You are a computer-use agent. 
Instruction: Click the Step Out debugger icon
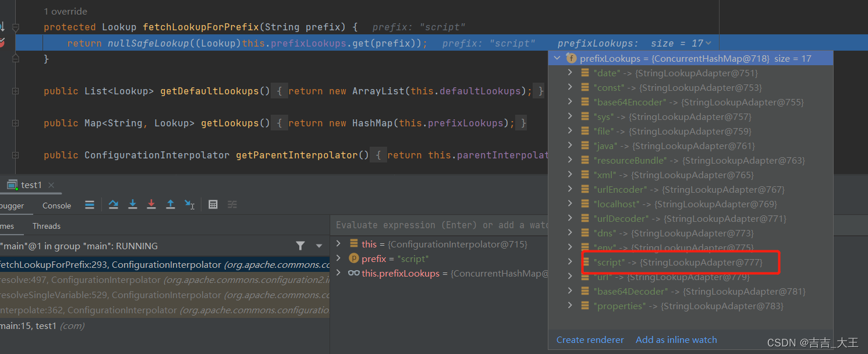(x=170, y=204)
